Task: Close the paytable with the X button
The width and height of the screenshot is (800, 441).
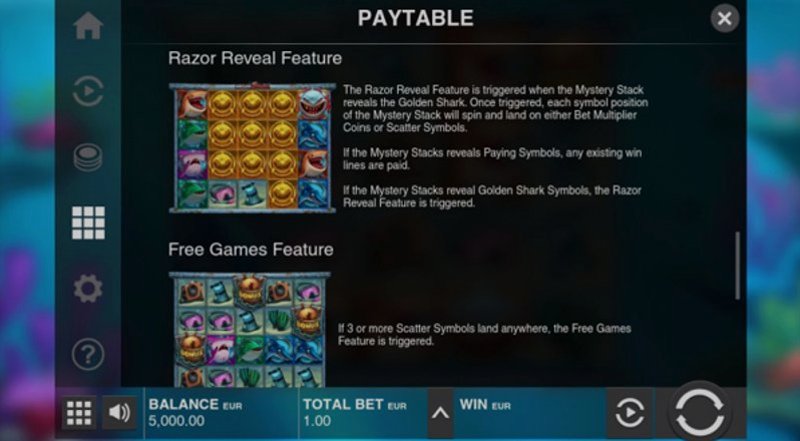Action: 724,19
